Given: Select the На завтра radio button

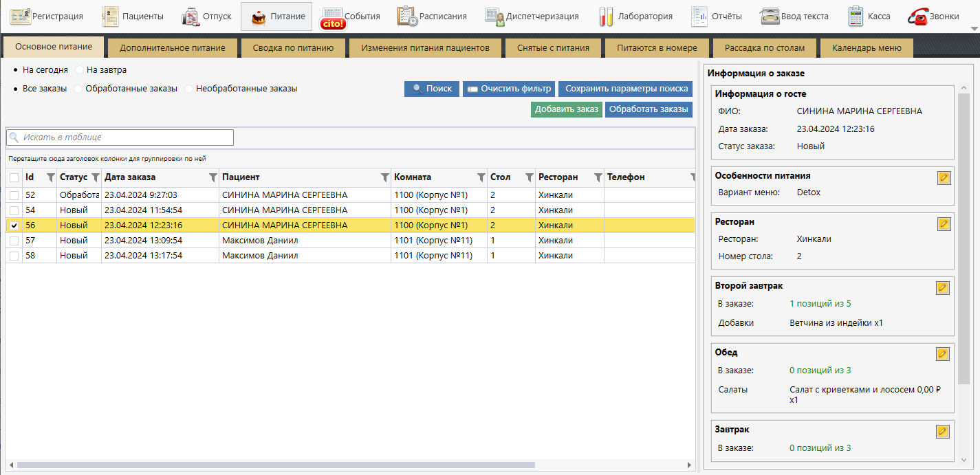Looking at the screenshot, I should click(x=80, y=70).
